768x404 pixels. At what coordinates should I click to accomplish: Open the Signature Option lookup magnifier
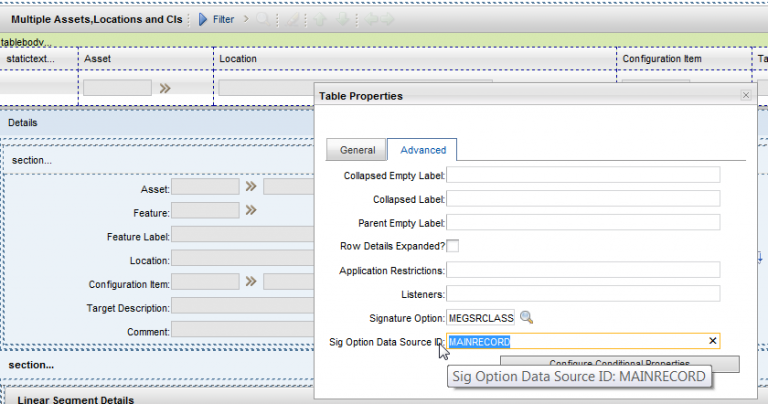[x=527, y=317]
